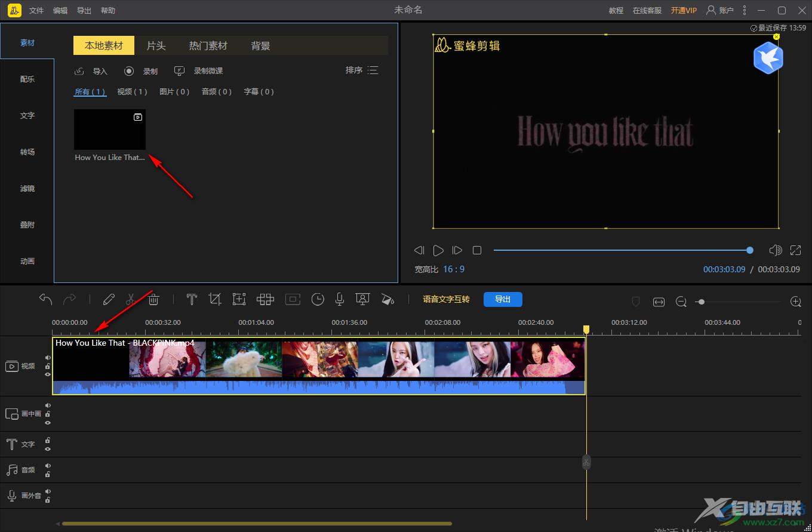Zoom out the timeline with minus magnifier
This screenshot has height=532, width=812.
[x=681, y=302]
